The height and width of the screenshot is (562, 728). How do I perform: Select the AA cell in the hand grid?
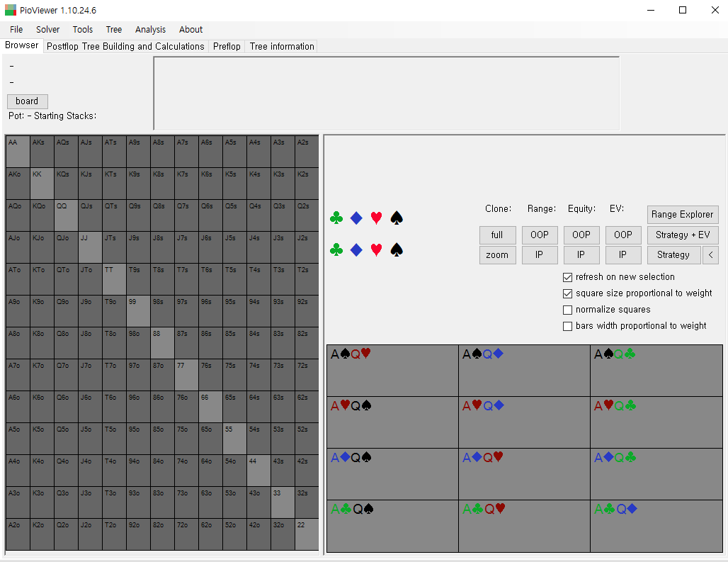(x=18, y=152)
